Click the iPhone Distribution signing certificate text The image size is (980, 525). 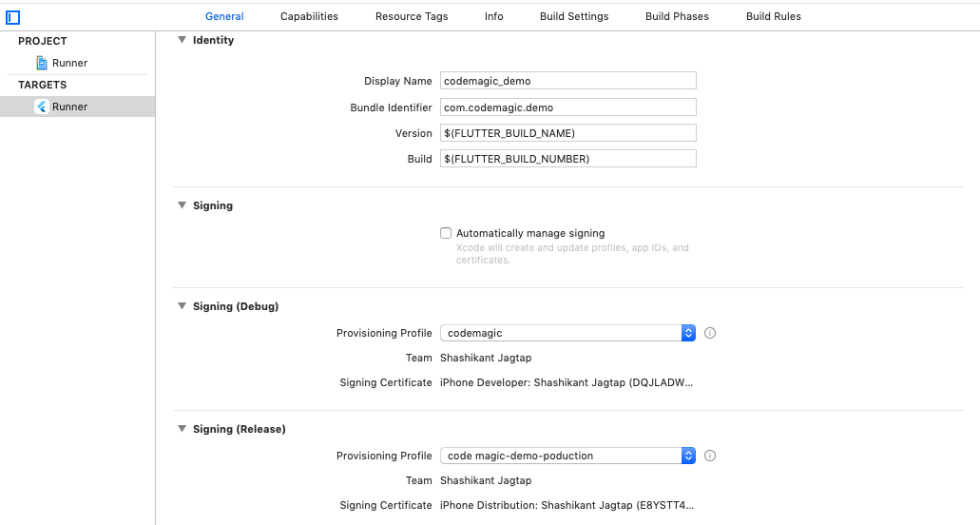567,505
